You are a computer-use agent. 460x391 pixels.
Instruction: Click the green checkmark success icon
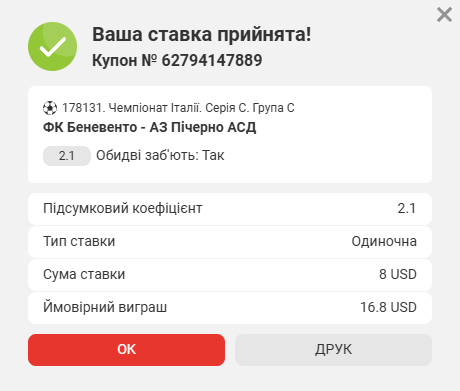tap(52, 46)
